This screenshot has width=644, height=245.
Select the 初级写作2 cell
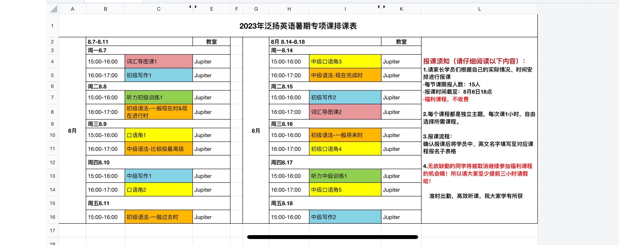coord(345,97)
